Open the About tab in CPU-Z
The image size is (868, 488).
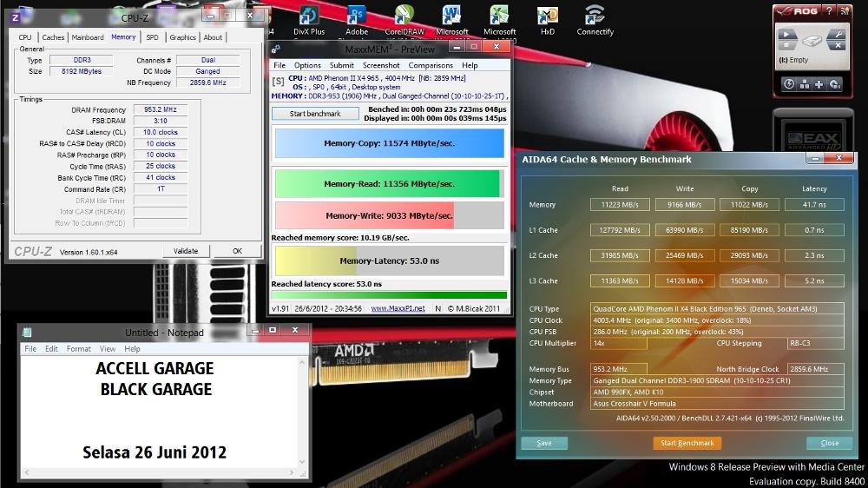pos(213,37)
